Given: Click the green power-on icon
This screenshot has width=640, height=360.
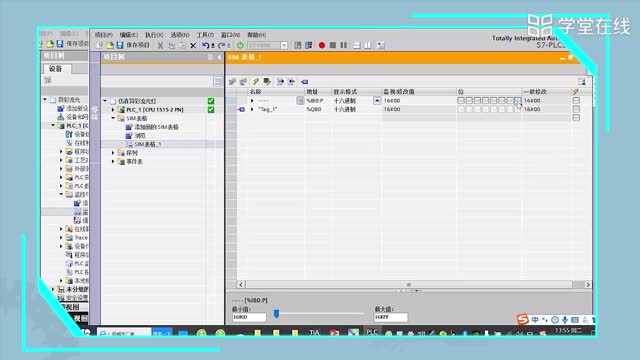Looking at the screenshot, I should (240, 45).
